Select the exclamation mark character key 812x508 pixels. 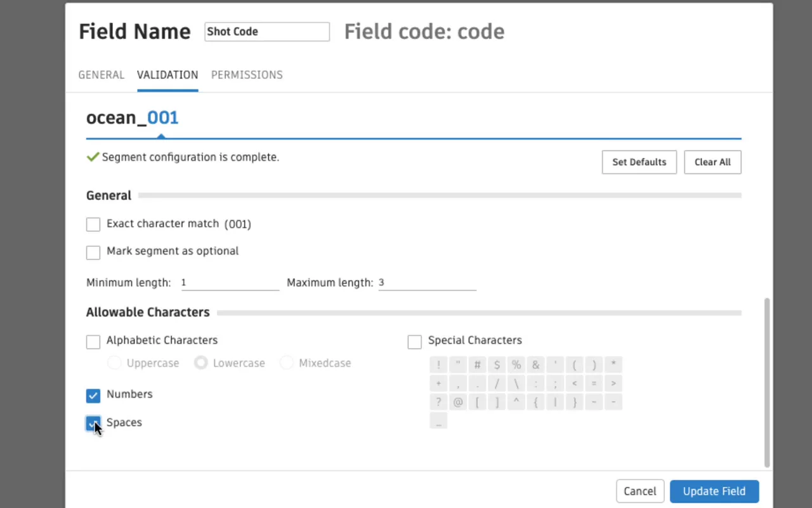[438, 364]
